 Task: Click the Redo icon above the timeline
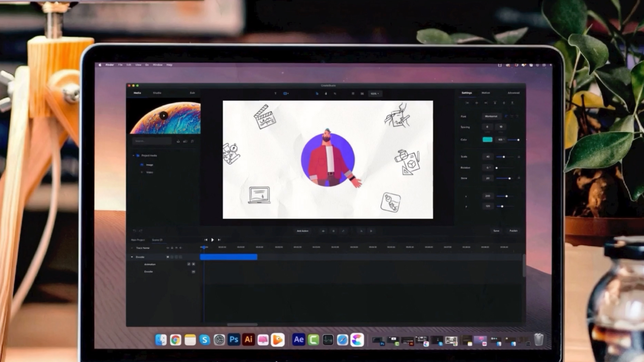[141, 231]
